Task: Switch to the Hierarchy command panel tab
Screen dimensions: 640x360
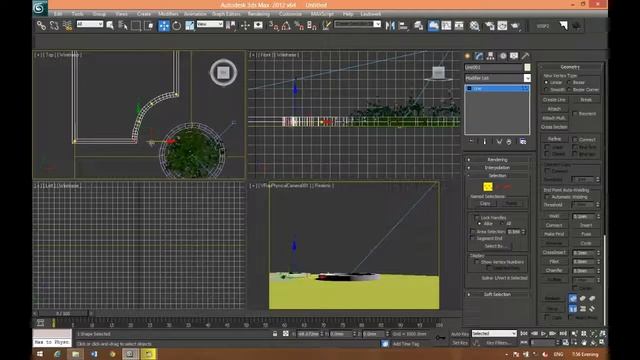Action: pyautogui.click(x=491, y=56)
